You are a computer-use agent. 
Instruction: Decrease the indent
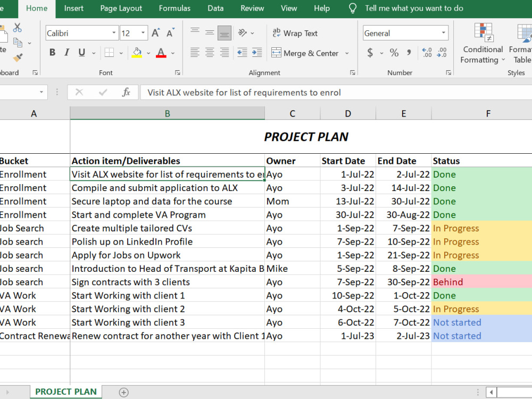click(x=242, y=53)
